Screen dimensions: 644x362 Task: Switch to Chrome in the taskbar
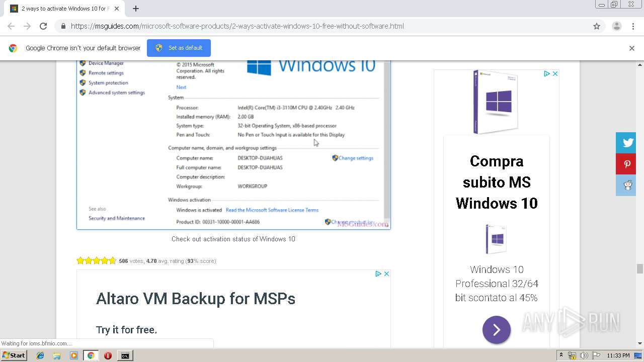tap(91, 355)
